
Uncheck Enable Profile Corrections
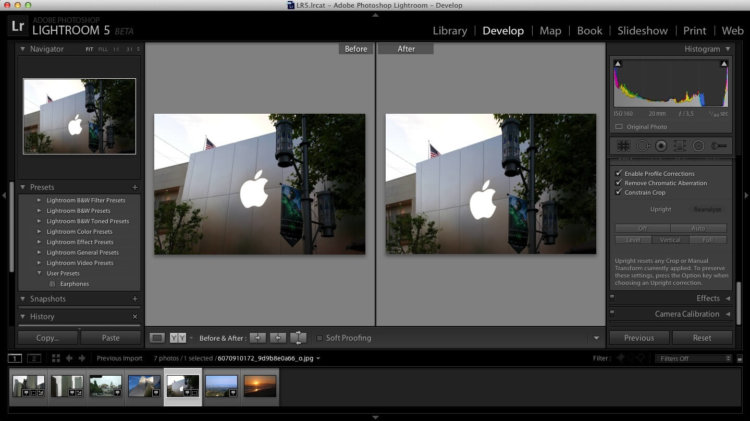coord(618,173)
